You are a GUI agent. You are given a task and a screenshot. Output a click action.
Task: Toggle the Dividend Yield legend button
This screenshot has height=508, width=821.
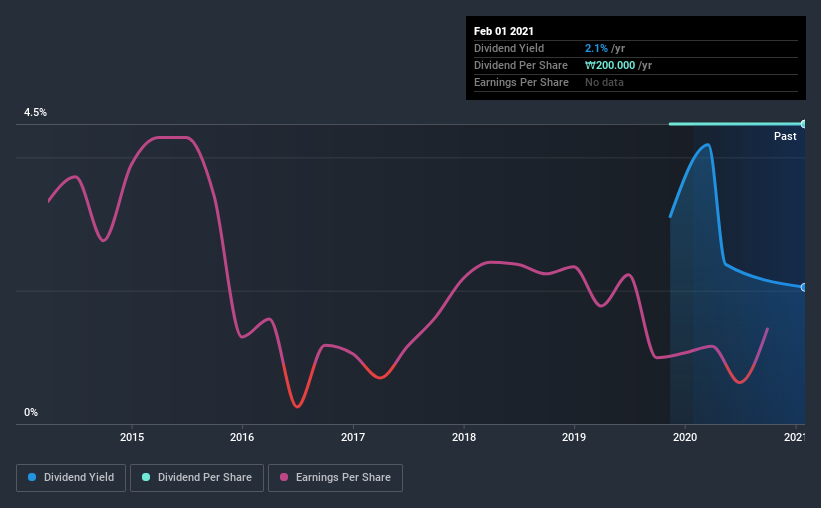71,478
